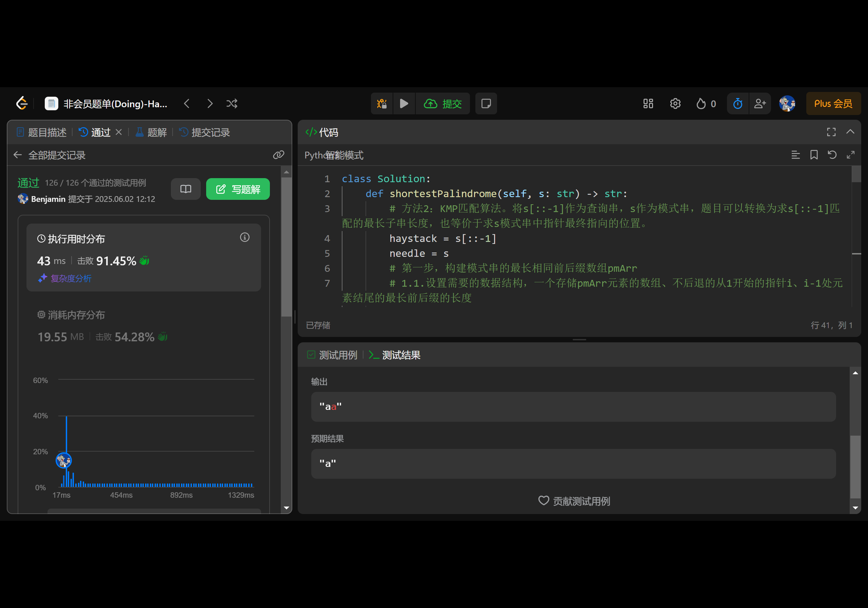Click the runtime distribution chart avatar marker
868x608 pixels.
click(x=63, y=460)
